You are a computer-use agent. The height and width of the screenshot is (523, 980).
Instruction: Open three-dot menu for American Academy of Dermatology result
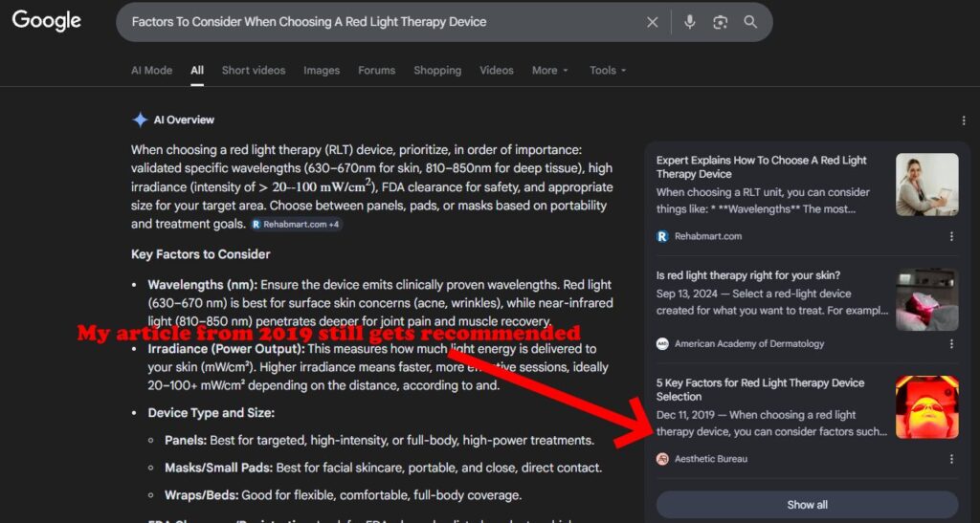click(950, 344)
